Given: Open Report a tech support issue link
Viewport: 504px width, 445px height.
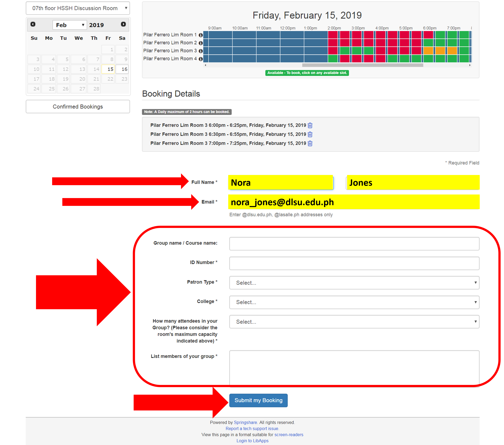Looking at the screenshot, I should [x=252, y=429].
